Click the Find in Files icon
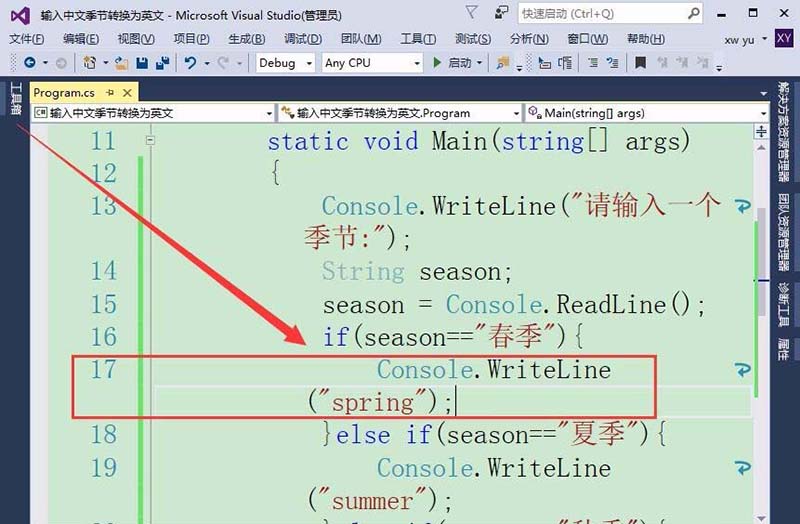The image size is (800, 524). point(503,63)
